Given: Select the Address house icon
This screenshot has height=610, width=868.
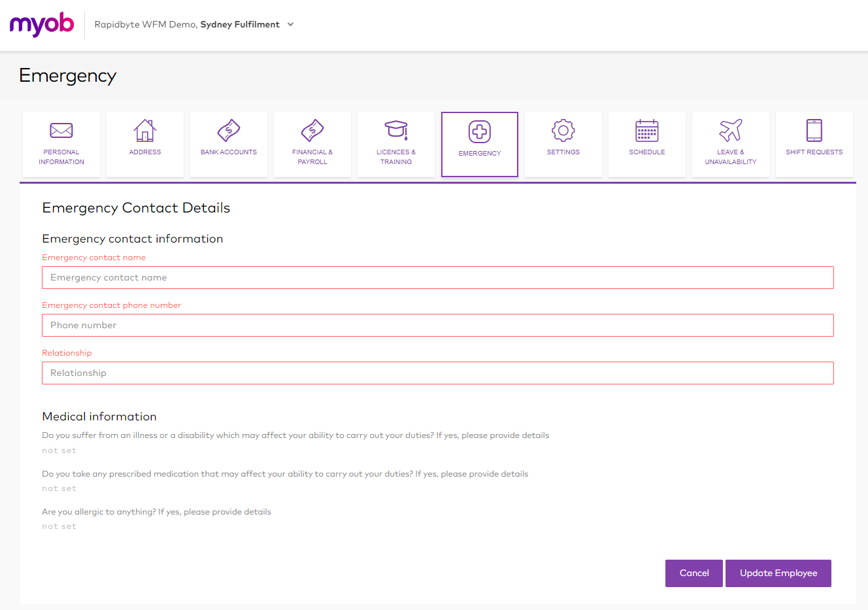Looking at the screenshot, I should [144, 130].
